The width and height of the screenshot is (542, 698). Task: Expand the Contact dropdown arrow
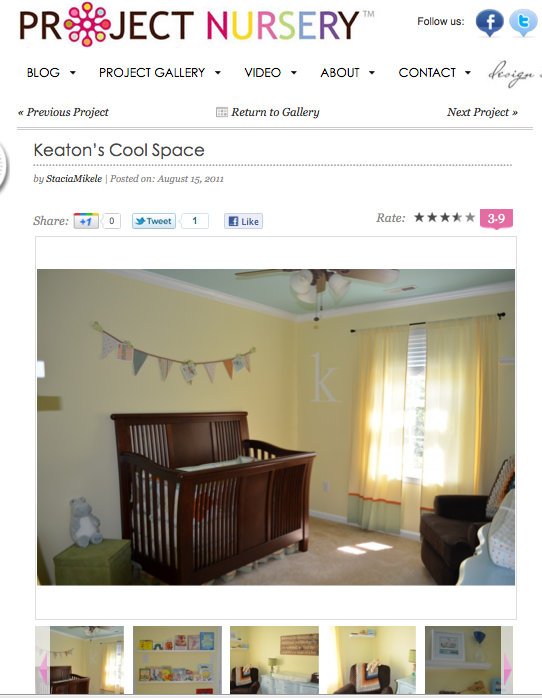(x=468, y=73)
